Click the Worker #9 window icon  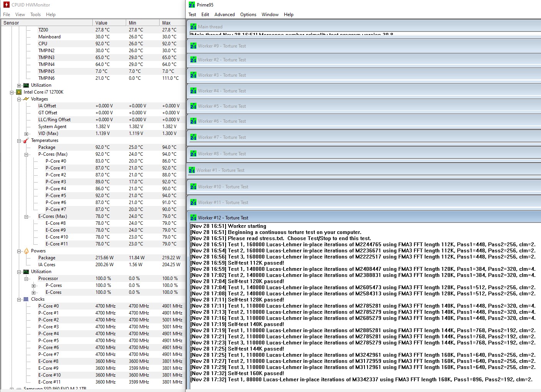pos(193,46)
